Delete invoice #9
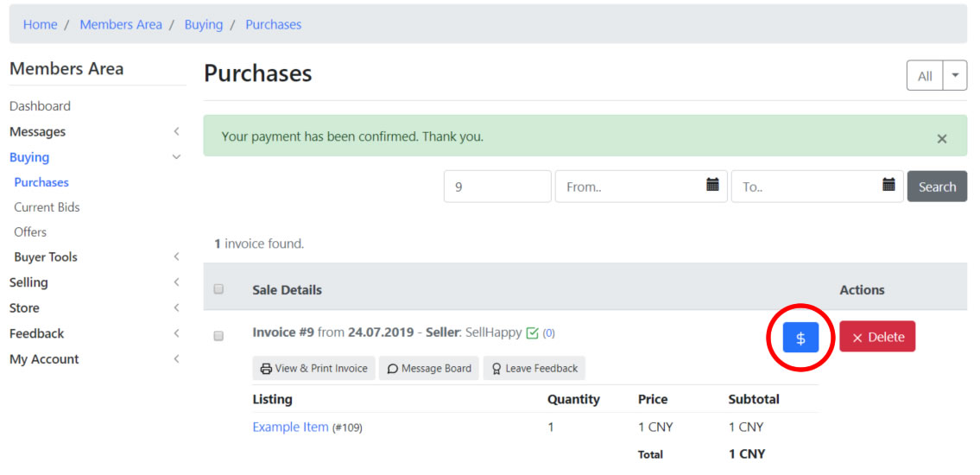 [877, 337]
